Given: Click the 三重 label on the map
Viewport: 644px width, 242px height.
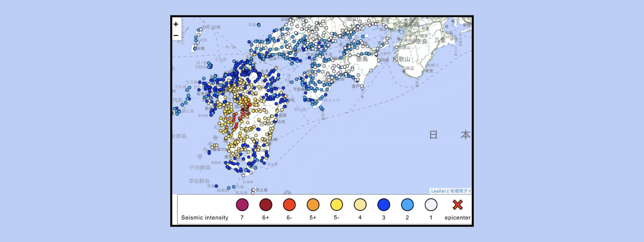Looking at the screenshot, I should pos(440,40).
